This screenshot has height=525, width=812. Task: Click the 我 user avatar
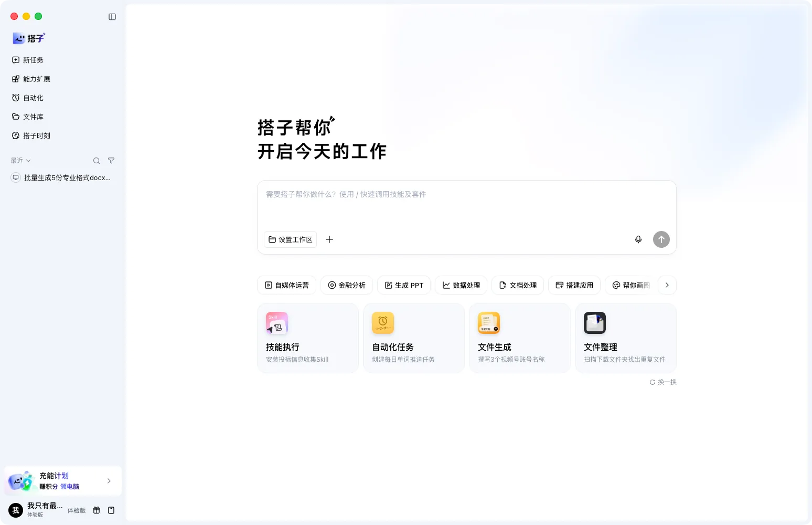click(16, 510)
